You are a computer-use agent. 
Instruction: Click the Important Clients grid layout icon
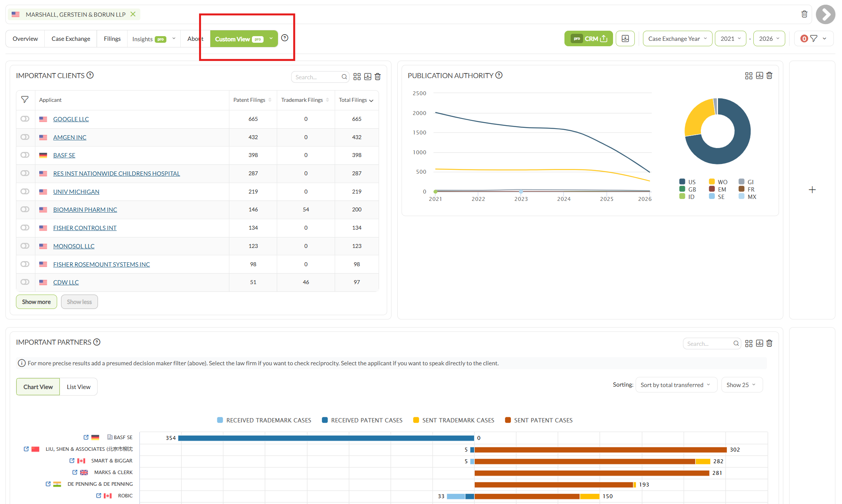357,77
